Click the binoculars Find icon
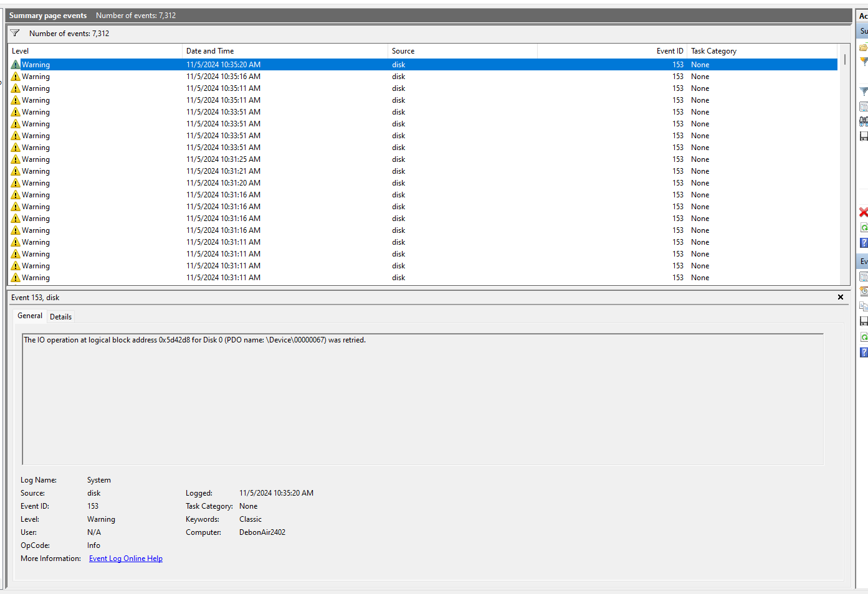The image size is (868, 594). click(864, 121)
